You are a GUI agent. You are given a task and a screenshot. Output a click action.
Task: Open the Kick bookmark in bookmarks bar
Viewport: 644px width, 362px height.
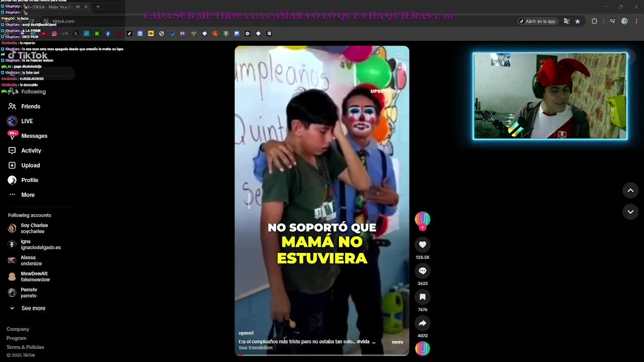coord(97,34)
